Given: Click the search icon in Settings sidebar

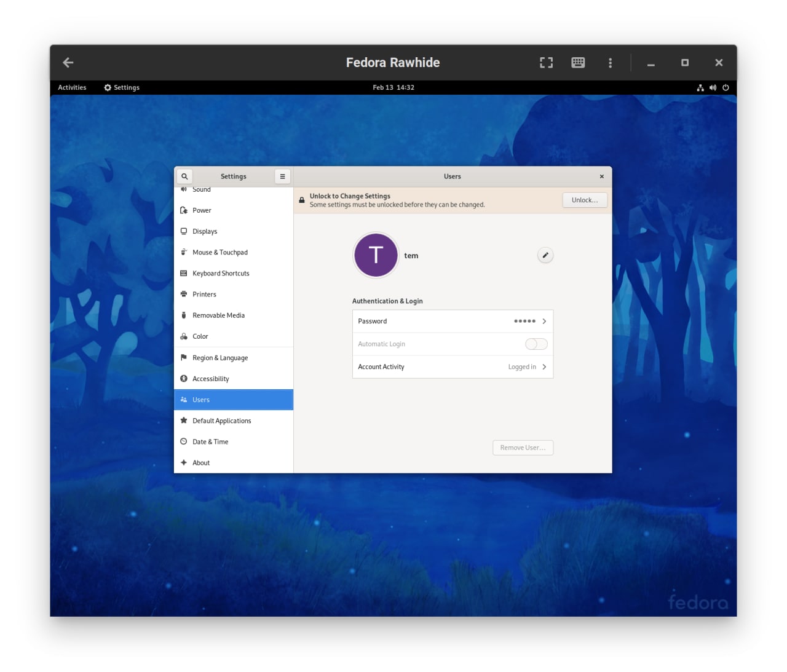Looking at the screenshot, I should (x=184, y=176).
